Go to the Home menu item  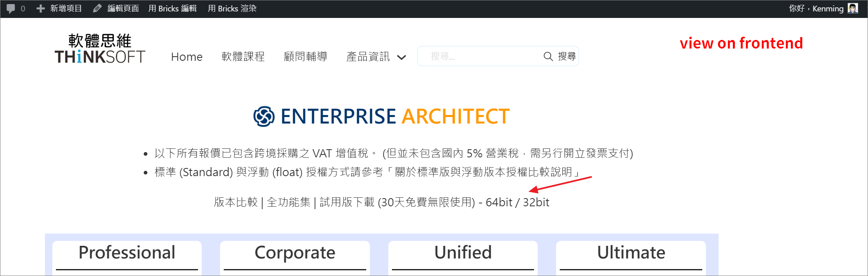tap(187, 57)
